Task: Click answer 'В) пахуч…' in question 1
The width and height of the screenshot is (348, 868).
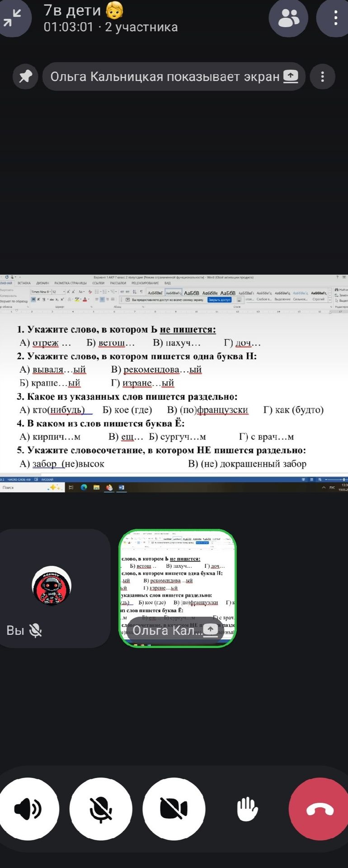Action: [177, 343]
